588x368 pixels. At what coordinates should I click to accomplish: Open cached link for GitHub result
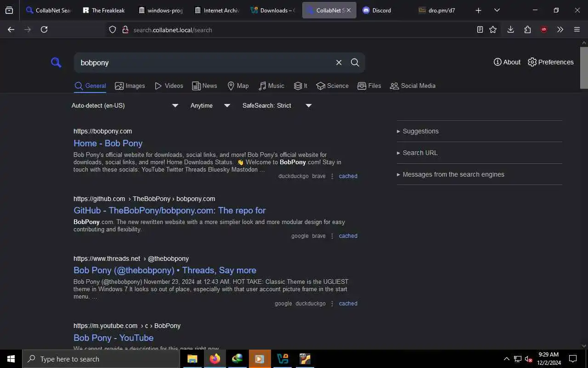pos(348,236)
